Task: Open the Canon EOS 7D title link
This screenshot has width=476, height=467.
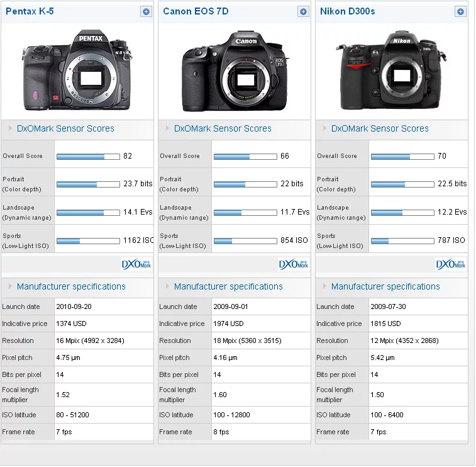Action: 196,11
